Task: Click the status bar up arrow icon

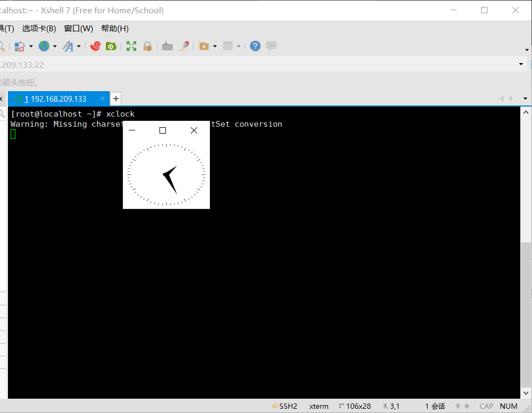Action: tap(458, 406)
